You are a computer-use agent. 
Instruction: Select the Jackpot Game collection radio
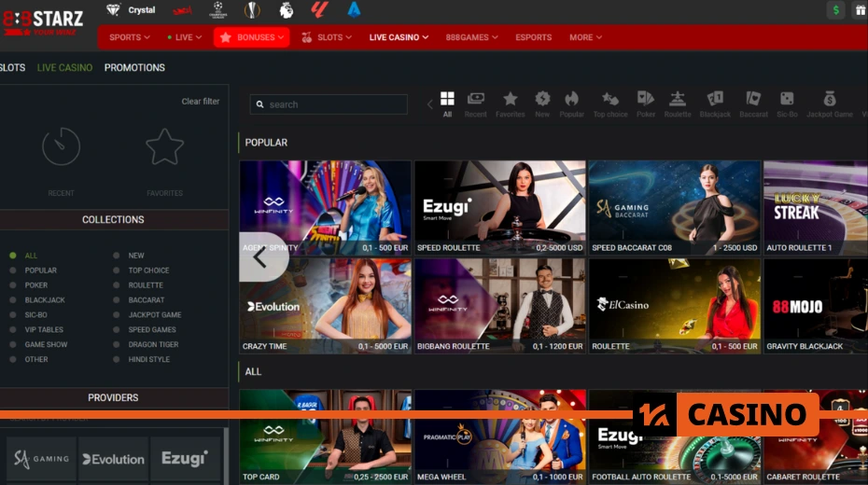pos(117,314)
